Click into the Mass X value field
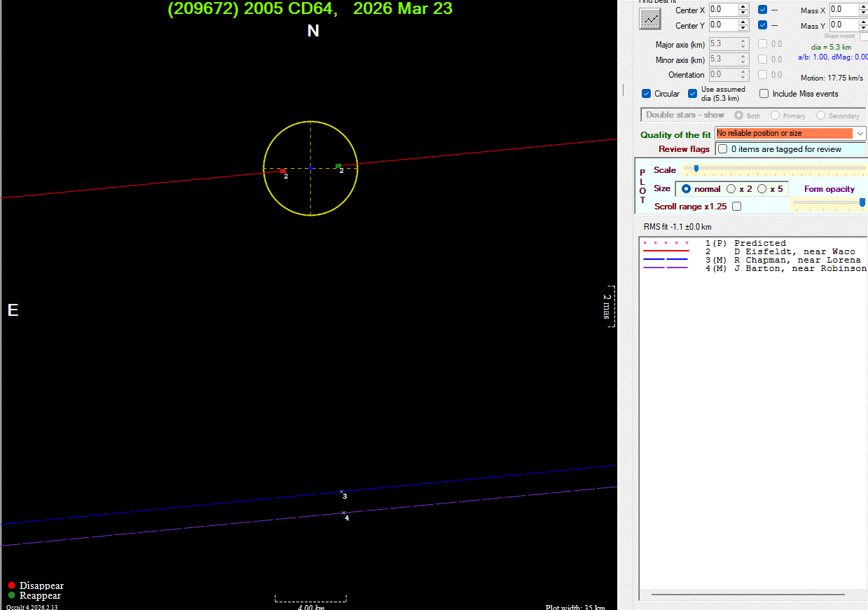The image size is (868, 610). [843, 10]
